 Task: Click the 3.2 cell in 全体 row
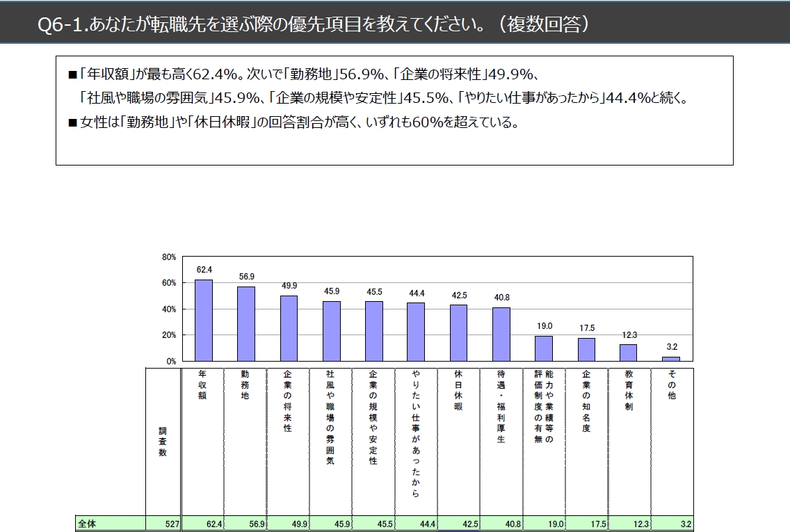tap(672, 524)
